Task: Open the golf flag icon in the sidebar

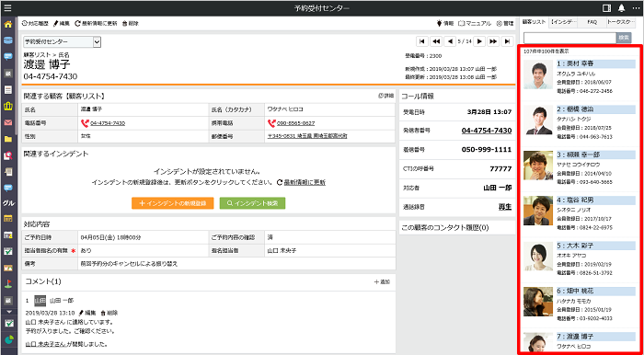Action: [x=7, y=283]
